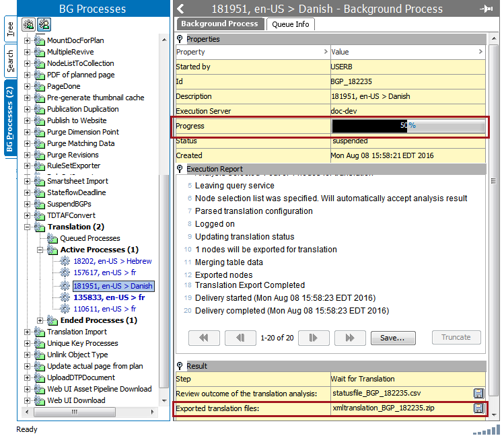The image size is (504, 438).
Task: Open Property column header chevron
Action: coord(326,51)
